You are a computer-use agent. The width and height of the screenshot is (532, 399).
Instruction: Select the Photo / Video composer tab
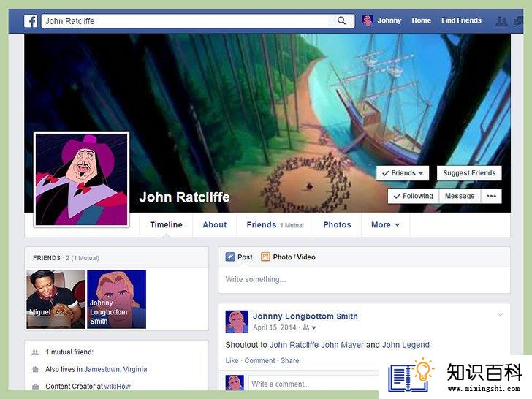[289, 256]
